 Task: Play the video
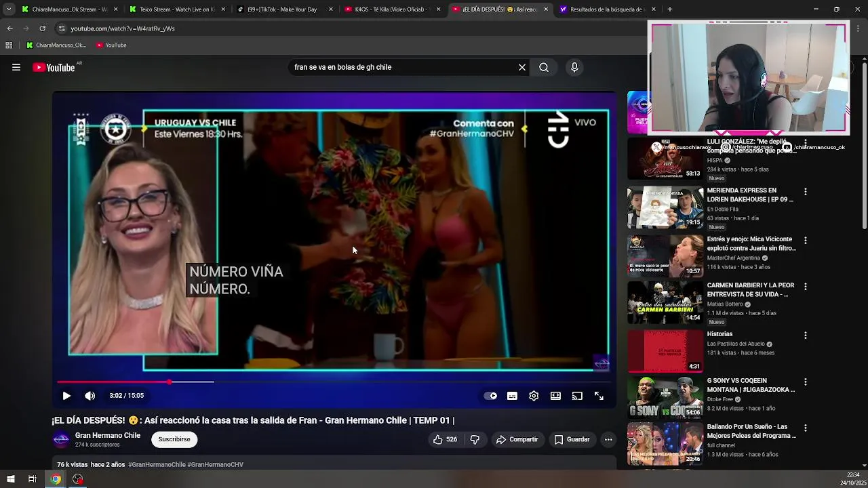pos(66,396)
